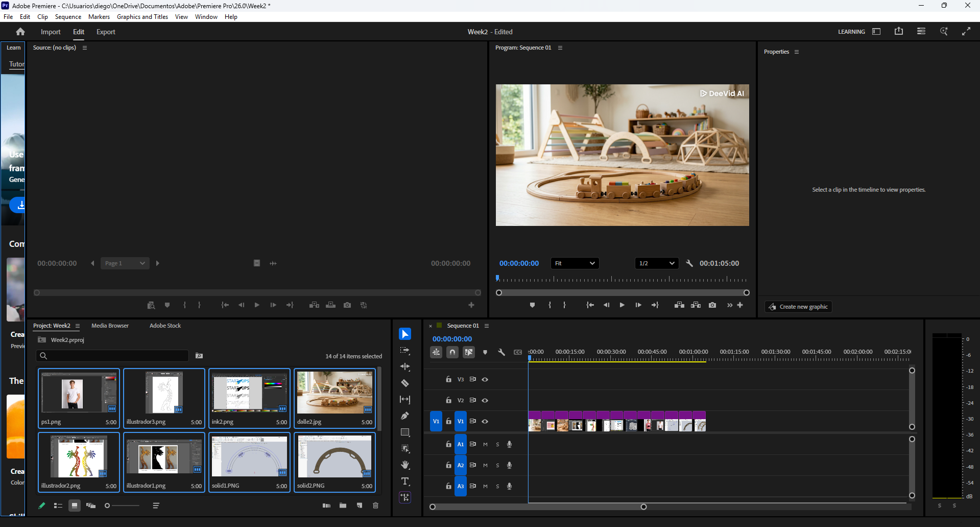Activate the Hand tool
The image size is (980, 527).
(x=405, y=465)
